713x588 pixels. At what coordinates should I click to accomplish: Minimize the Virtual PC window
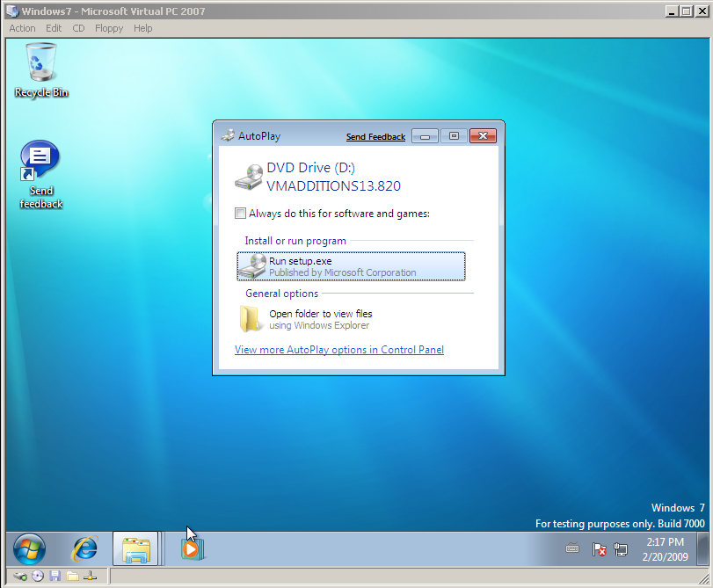pos(672,11)
